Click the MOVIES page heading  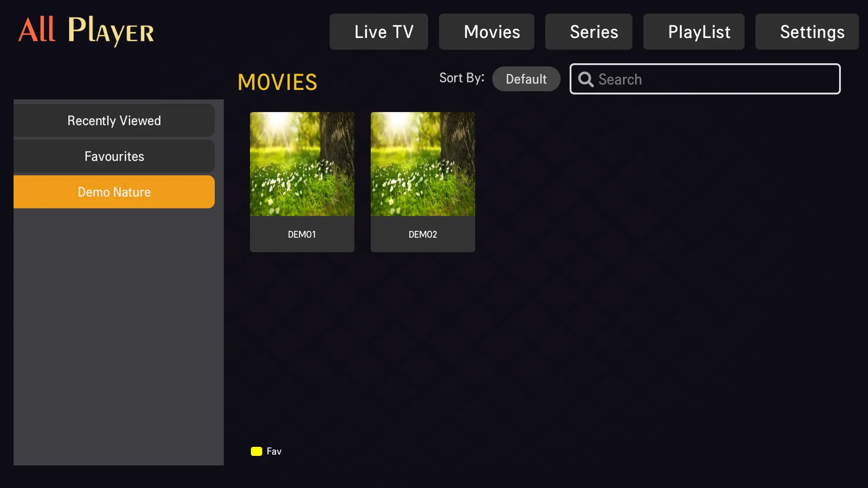pyautogui.click(x=278, y=82)
